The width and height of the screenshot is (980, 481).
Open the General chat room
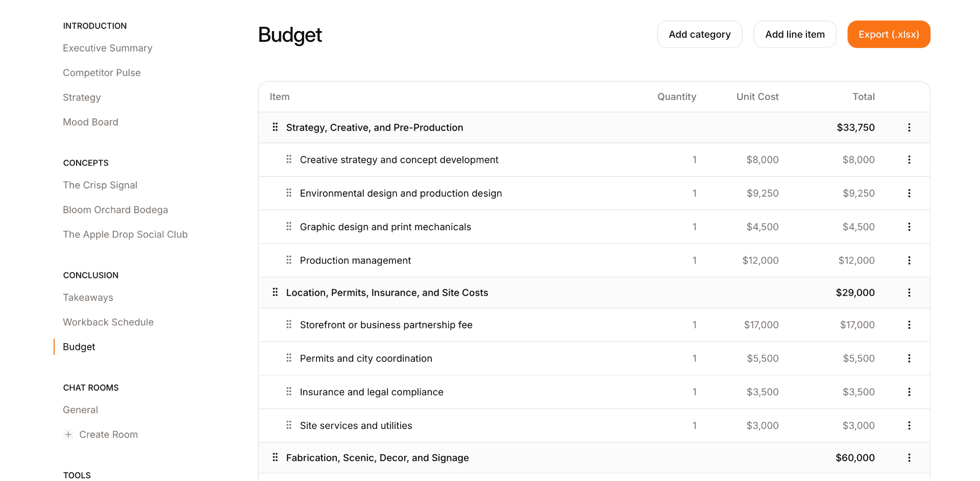pyautogui.click(x=80, y=410)
